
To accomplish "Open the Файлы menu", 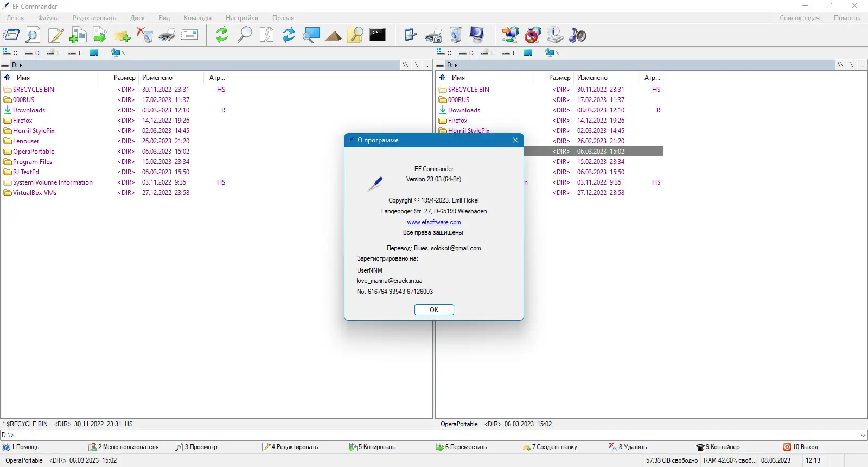I will (x=48, y=18).
